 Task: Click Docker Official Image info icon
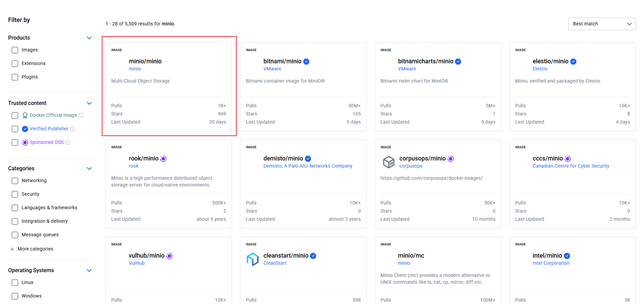click(81, 115)
